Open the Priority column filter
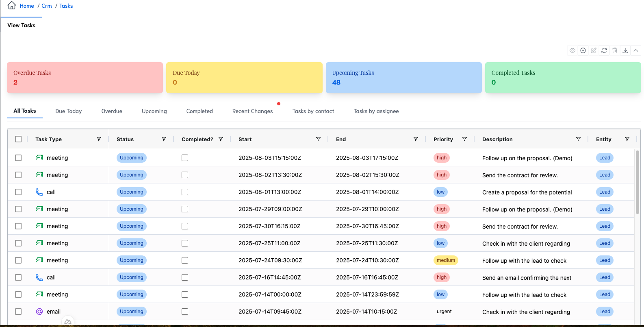 (x=464, y=139)
